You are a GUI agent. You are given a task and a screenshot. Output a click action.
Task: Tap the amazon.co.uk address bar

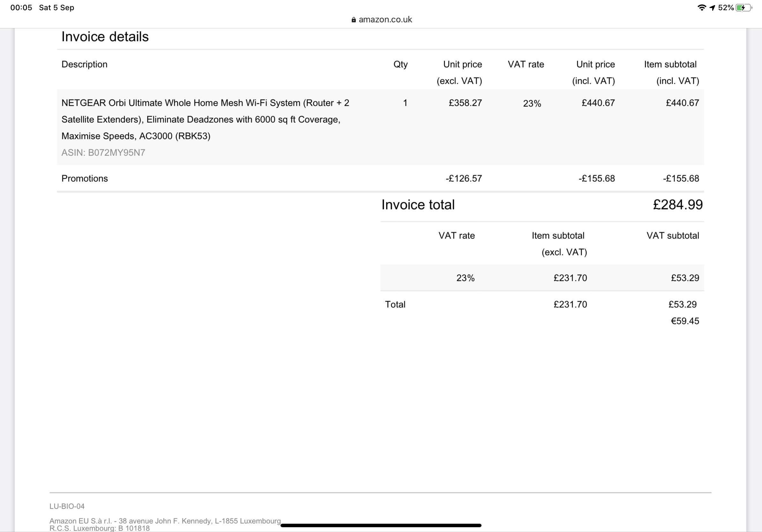382,19
